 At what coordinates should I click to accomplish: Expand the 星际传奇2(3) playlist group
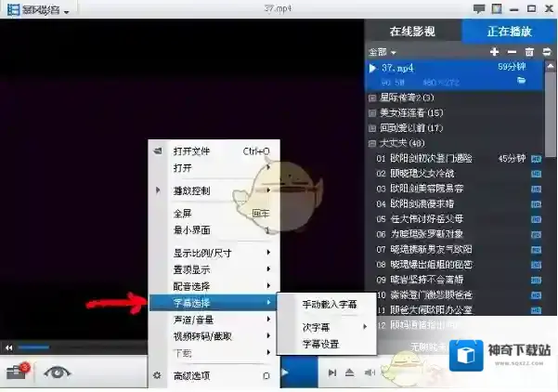coord(372,98)
